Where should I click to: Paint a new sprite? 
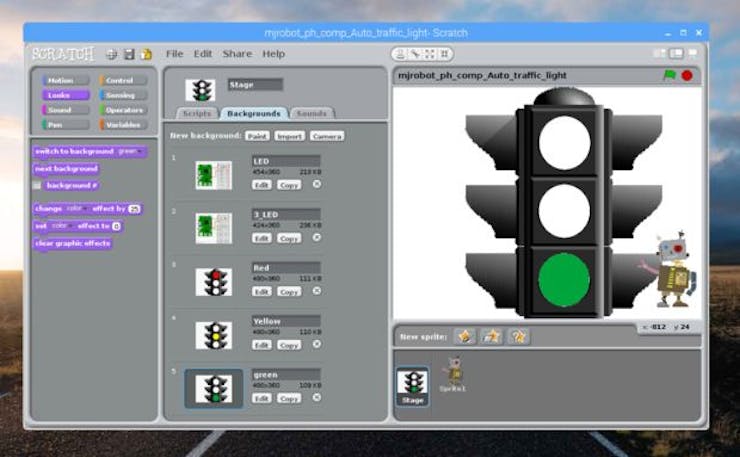(x=465, y=337)
